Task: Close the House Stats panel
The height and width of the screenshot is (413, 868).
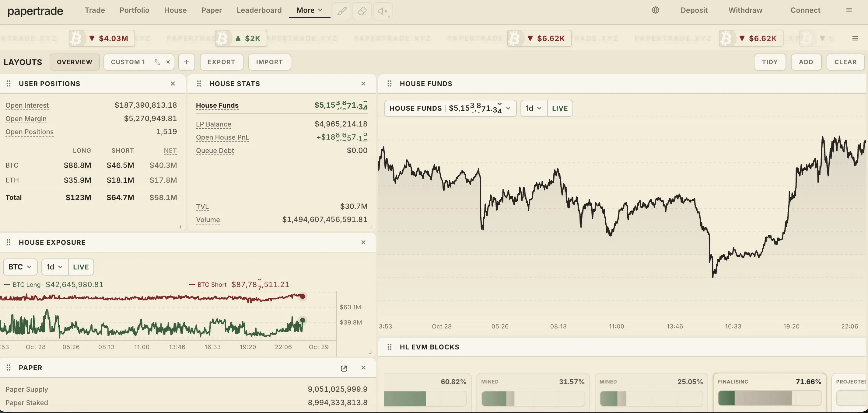Action: (x=363, y=83)
